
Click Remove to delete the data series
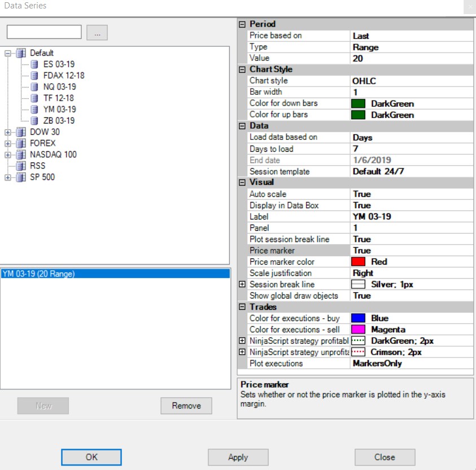186,406
